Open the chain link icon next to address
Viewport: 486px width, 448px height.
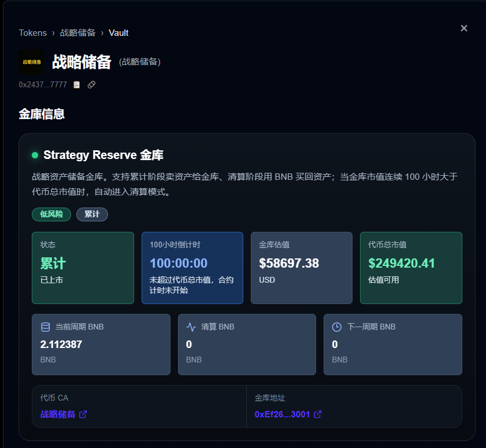point(91,84)
